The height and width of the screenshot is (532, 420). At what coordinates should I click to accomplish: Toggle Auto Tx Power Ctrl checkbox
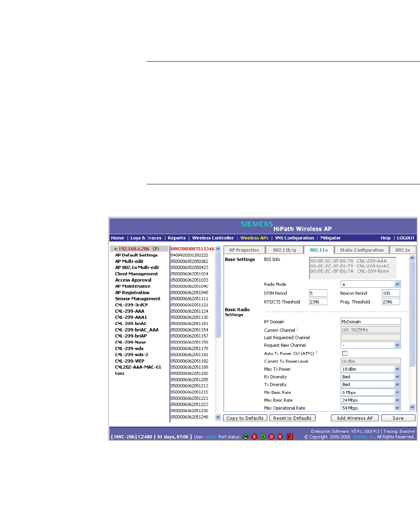pyautogui.click(x=345, y=353)
